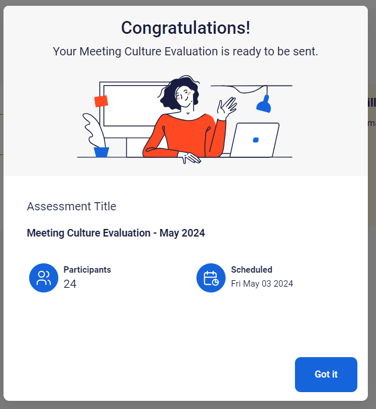Click the Got it button
The height and width of the screenshot is (409, 376).
click(326, 374)
